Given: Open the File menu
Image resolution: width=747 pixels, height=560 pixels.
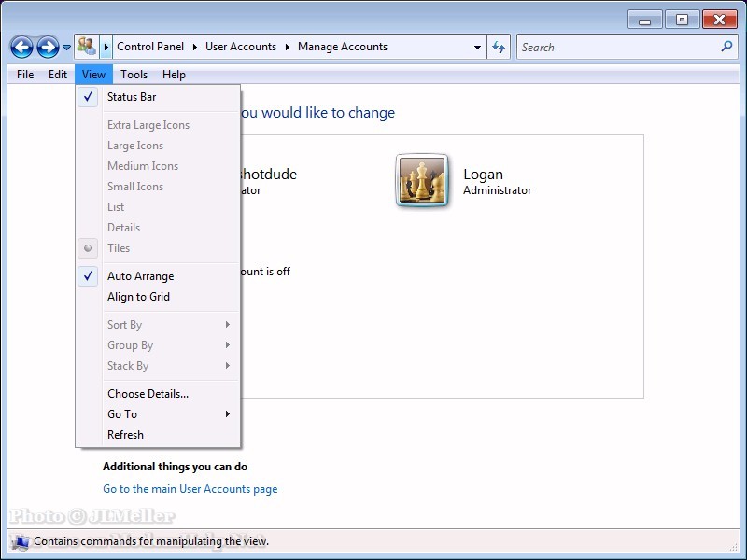Looking at the screenshot, I should click(25, 75).
